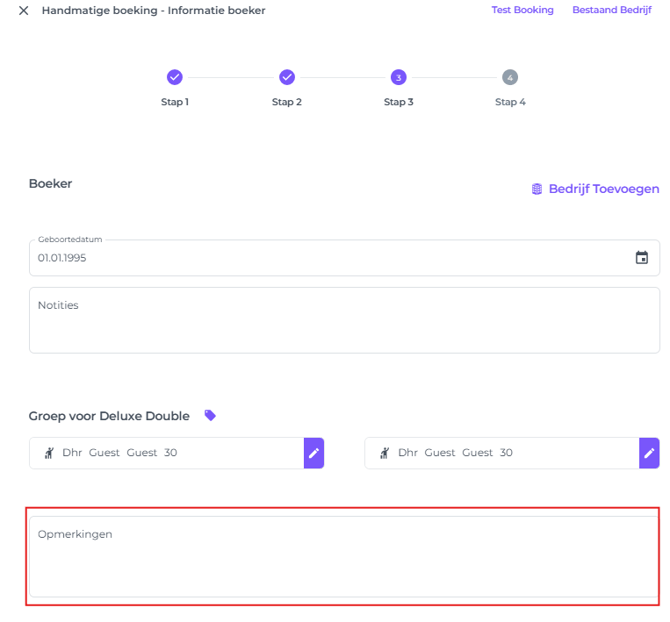Click the second guest's person icon

tap(384, 453)
